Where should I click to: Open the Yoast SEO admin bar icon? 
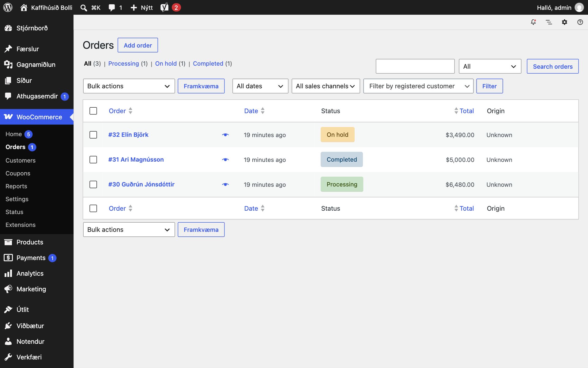point(164,7)
